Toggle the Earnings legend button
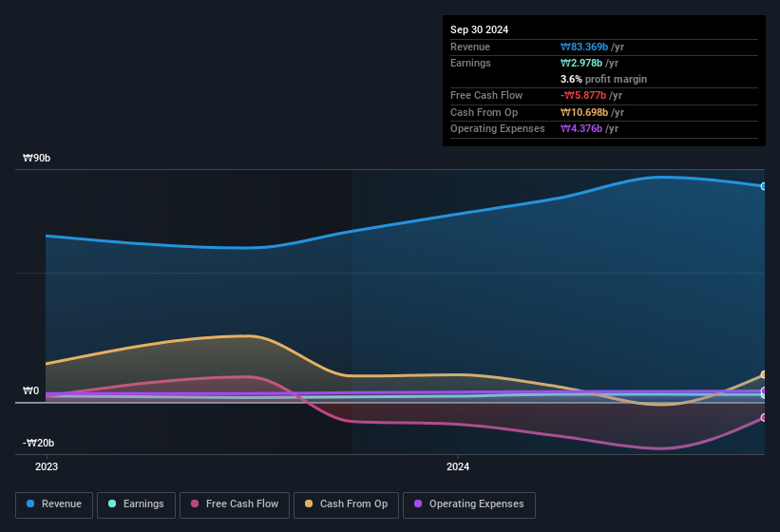Image resolution: width=780 pixels, height=532 pixels. (136, 504)
